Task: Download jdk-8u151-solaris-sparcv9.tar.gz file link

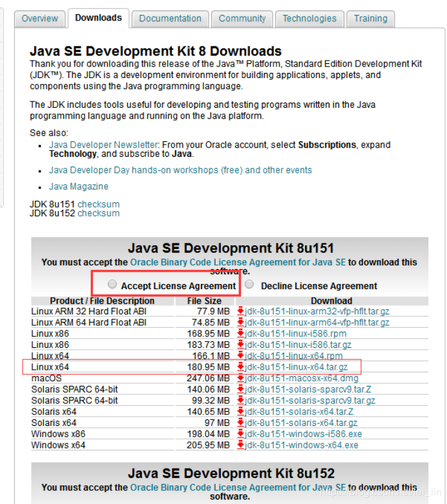Action: [x=310, y=401]
